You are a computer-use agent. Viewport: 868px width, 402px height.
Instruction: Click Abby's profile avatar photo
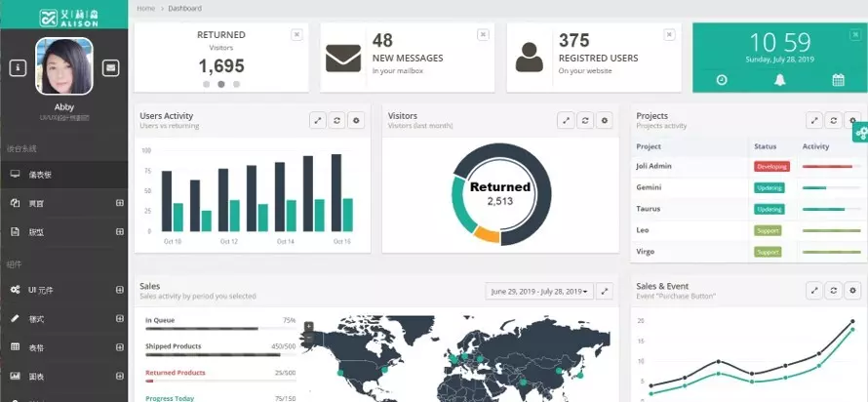pos(64,65)
